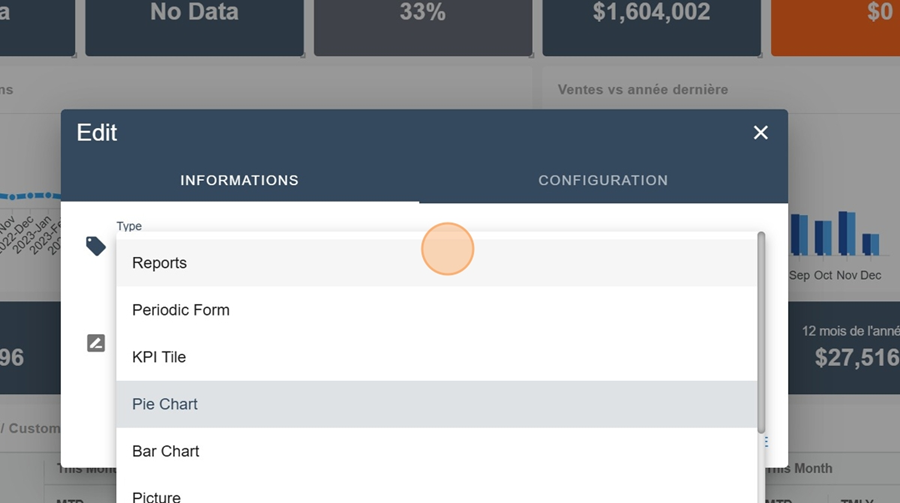Switch to the CONFIGURATION tab

(x=603, y=181)
